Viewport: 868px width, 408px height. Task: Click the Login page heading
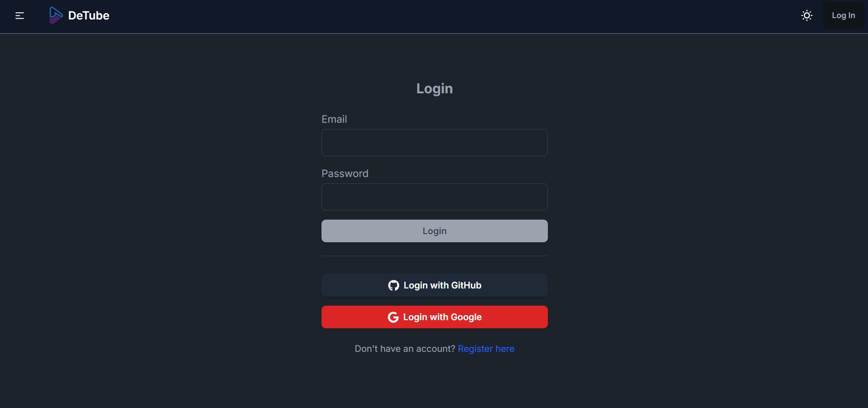[434, 88]
